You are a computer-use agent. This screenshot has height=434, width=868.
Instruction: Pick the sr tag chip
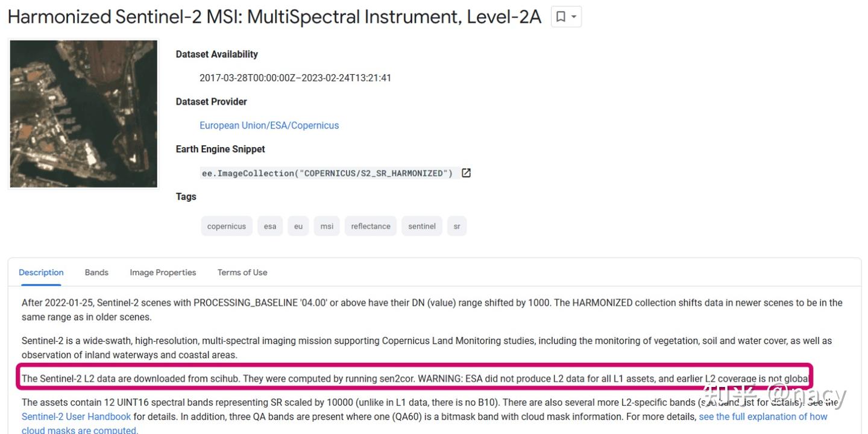click(457, 226)
